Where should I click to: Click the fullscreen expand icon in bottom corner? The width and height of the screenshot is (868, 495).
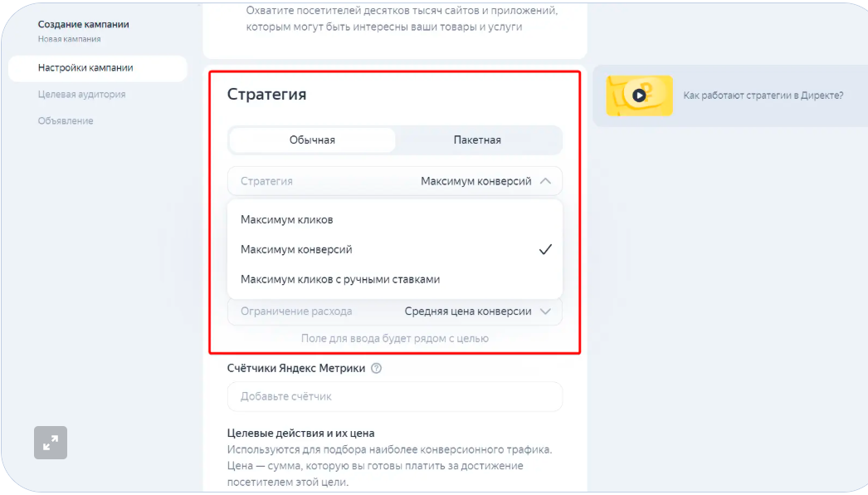50,443
